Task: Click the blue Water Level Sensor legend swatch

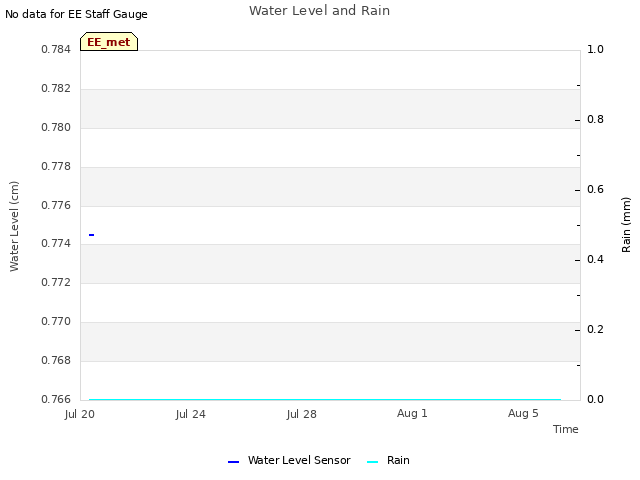Action: click(233, 462)
